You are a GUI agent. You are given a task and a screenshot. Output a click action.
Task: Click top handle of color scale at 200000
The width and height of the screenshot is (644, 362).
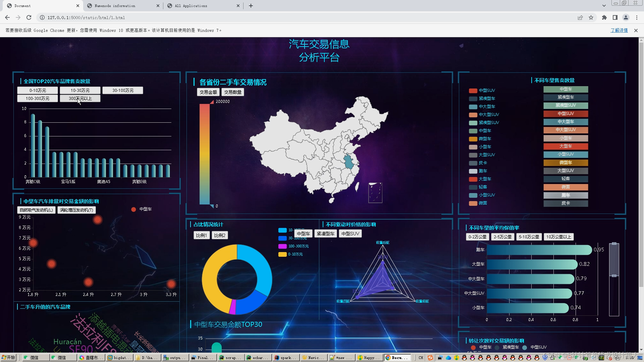(x=212, y=102)
